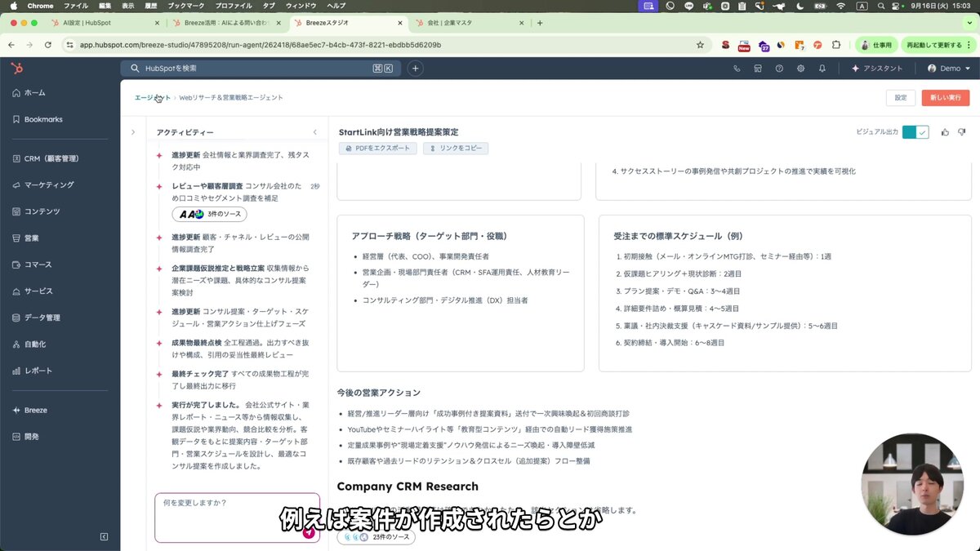Click the エージェント breadcrumb link
The height and width of the screenshot is (551, 980).
point(150,97)
